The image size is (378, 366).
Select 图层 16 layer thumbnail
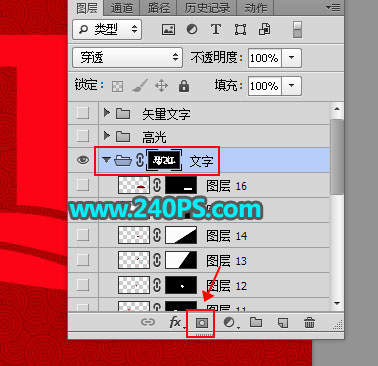(134, 185)
